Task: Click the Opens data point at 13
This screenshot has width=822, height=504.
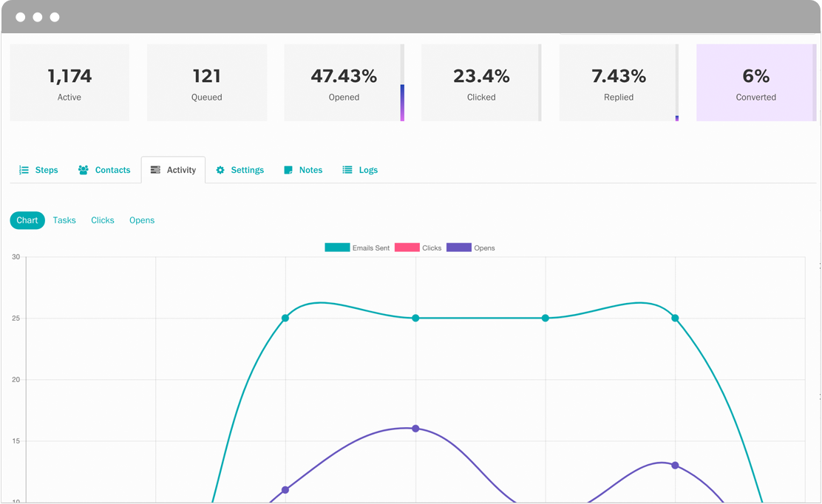Action: 675,466
